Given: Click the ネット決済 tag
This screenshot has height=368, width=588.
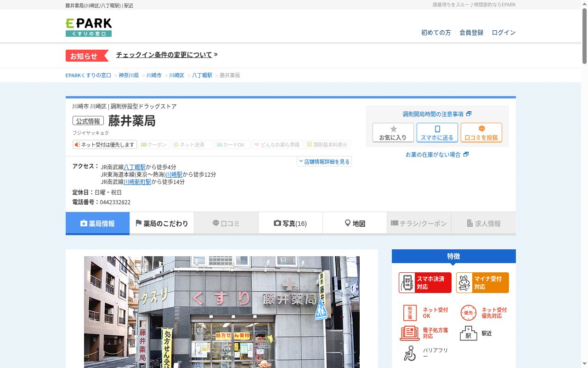Looking at the screenshot, I should 192,144.
